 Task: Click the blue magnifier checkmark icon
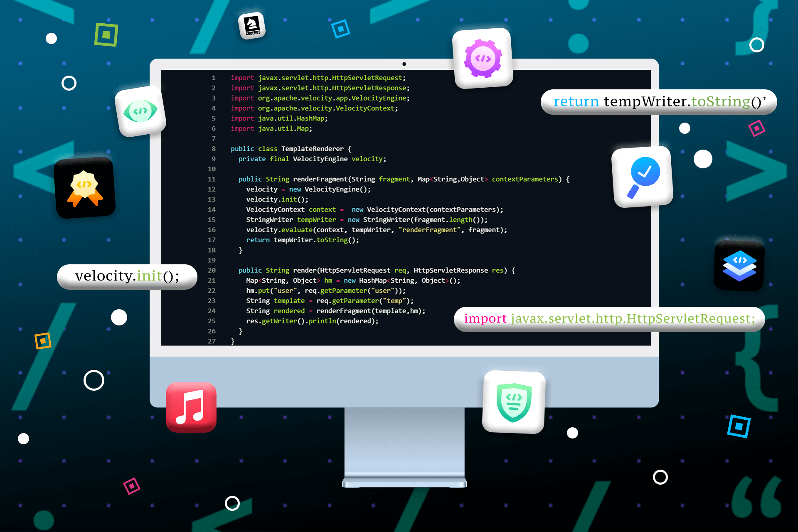tap(643, 177)
